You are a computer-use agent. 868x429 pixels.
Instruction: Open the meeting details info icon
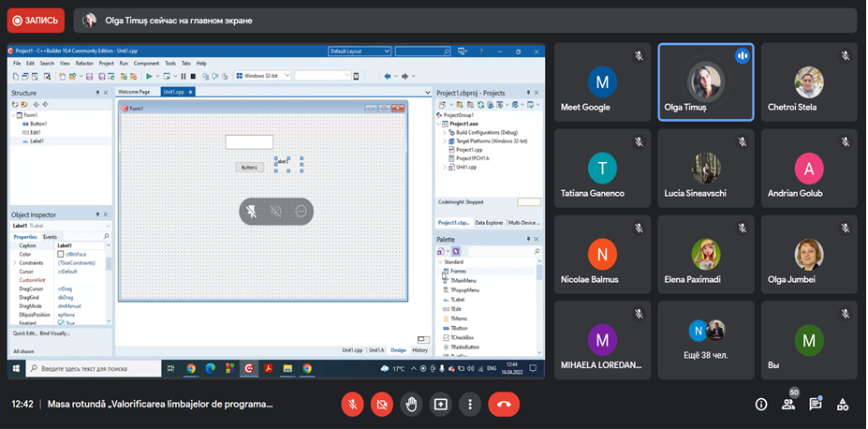[761, 405]
